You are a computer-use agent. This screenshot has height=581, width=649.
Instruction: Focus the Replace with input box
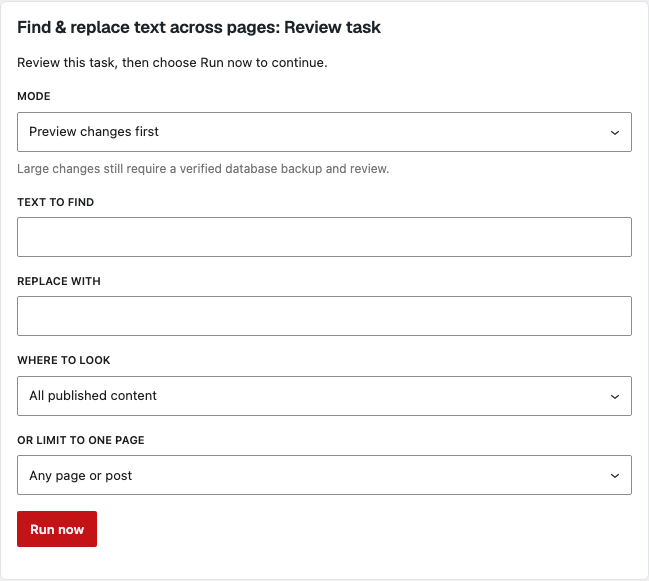pyautogui.click(x=324, y=316)
